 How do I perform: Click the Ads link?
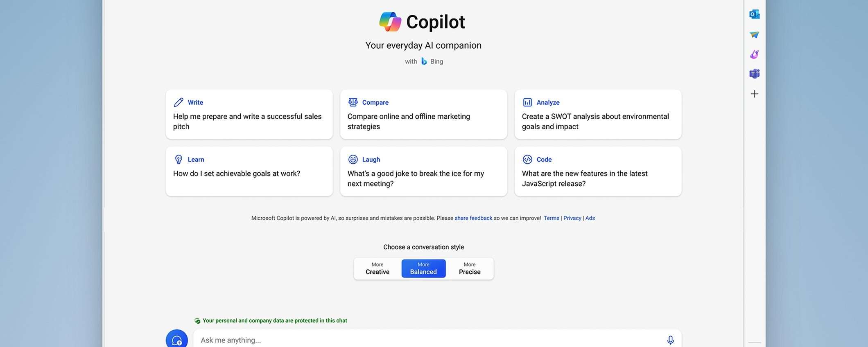tap(590, 218)
